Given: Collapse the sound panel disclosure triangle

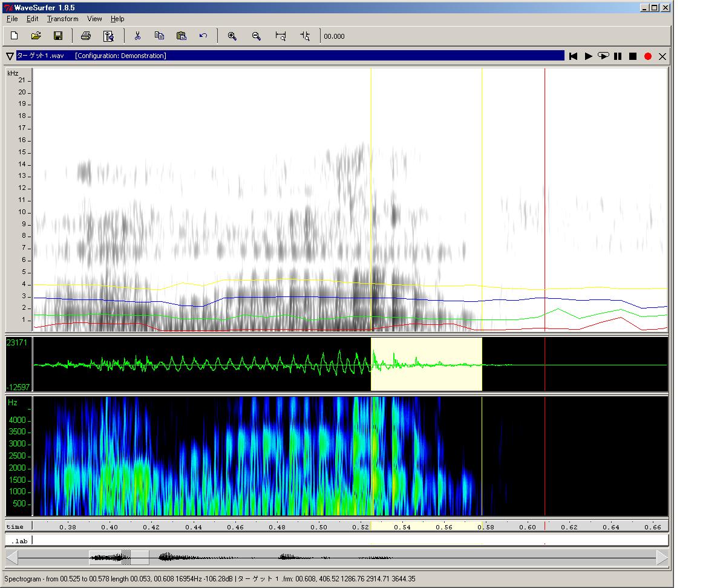Looking at the screenshot, I should click(x=10, y=56).
